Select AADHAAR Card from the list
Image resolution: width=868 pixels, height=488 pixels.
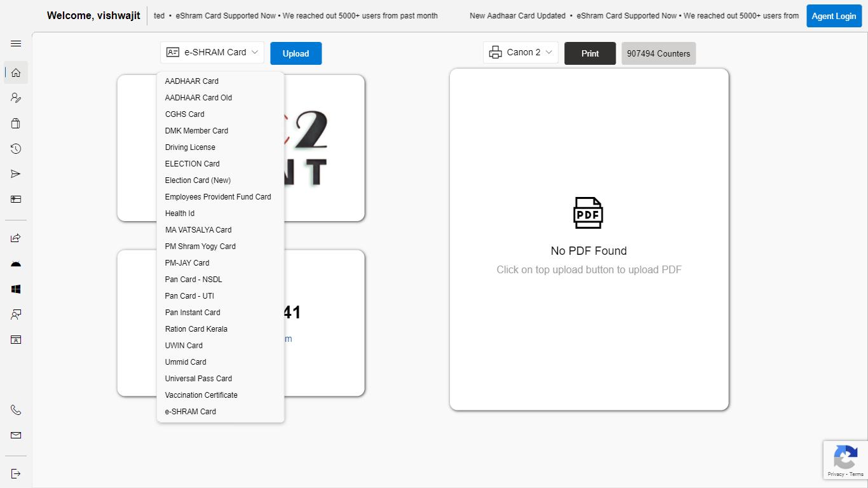[x=220, y=81]
